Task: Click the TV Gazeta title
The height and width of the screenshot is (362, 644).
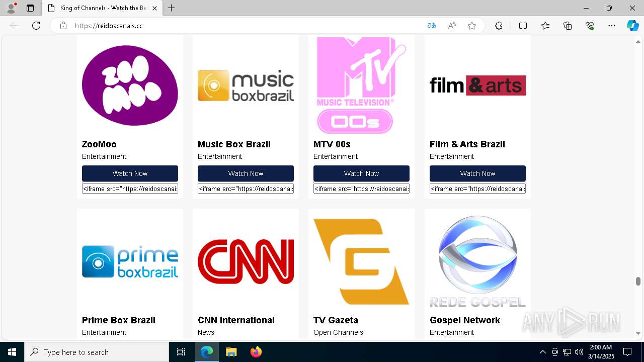Action: [x=336, y=320]
